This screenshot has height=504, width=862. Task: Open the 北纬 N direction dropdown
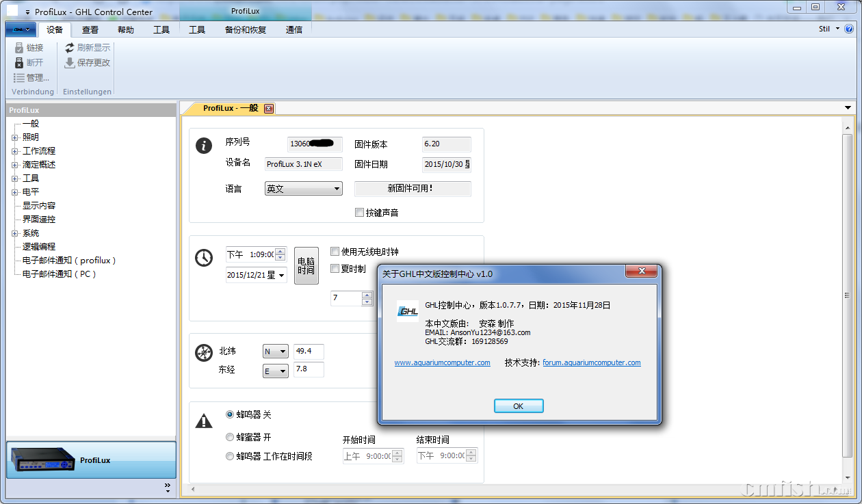[276, 352]
